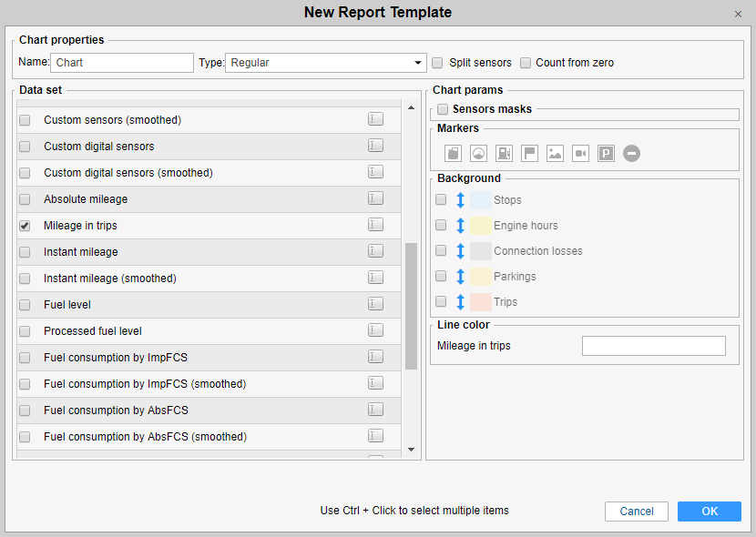Toggle the video camera marker
The width and height of the screenshot is (756, 537).
tap(580, 154)
